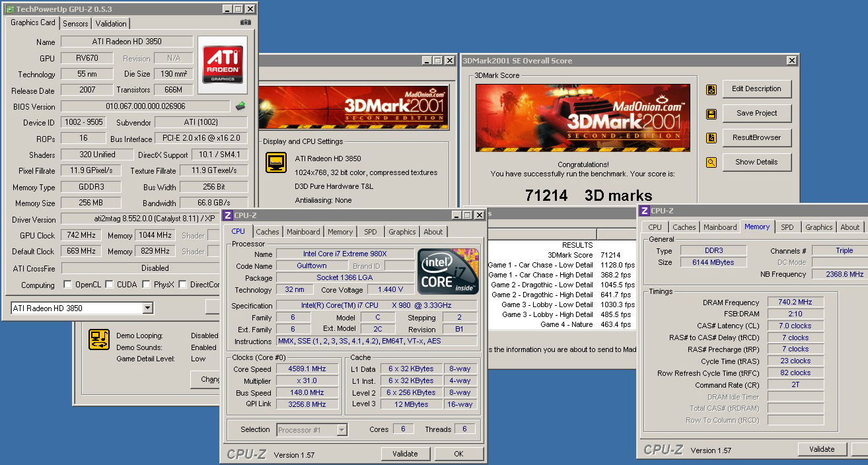The image size is (868, 465).
Task: Click the ResultBrowser button
Action: 756,137
